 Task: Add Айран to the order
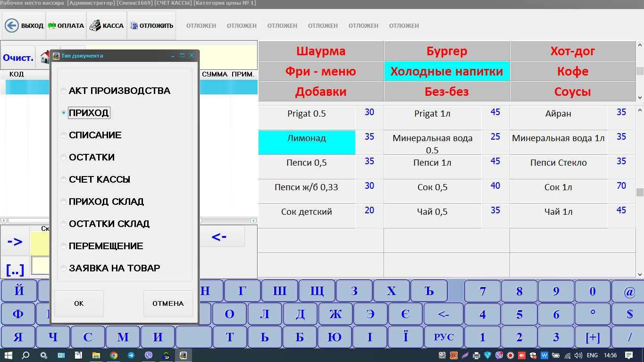point(558,118)
